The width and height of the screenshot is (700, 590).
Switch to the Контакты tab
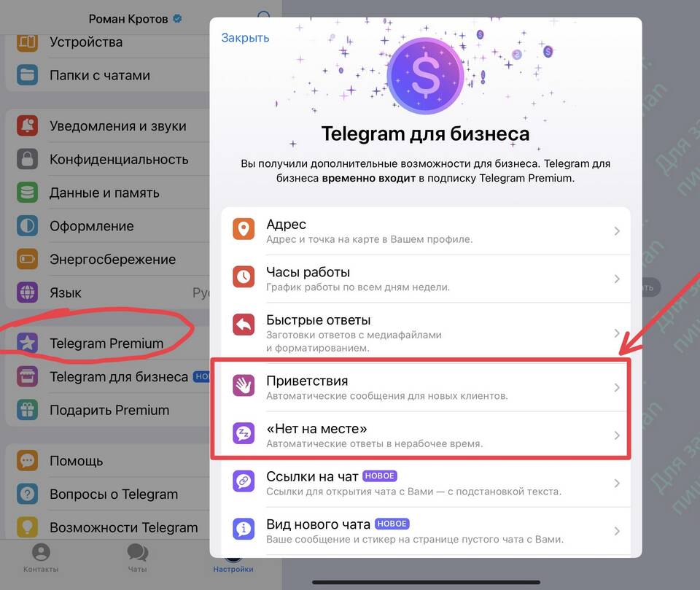(41, 559)
